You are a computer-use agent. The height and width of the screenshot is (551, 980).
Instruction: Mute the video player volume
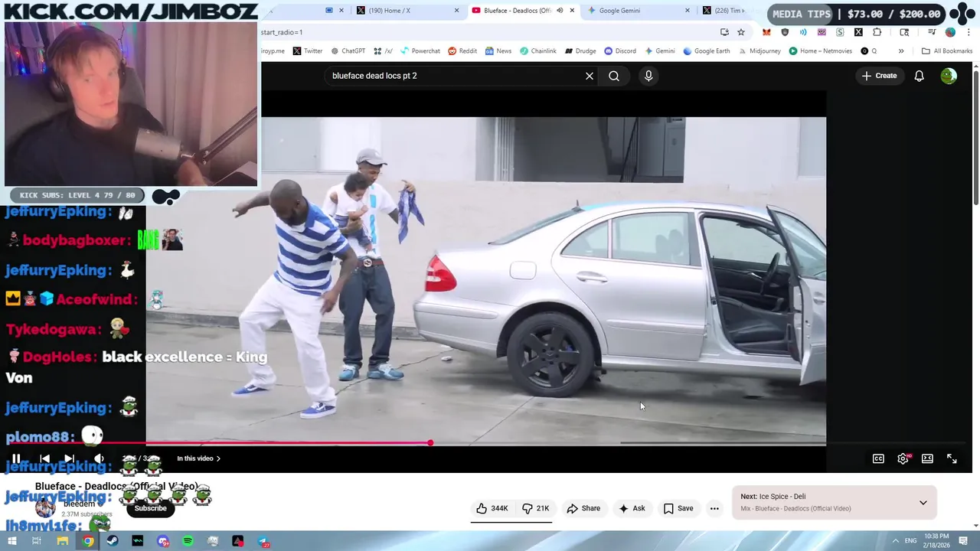coord(100,459)
